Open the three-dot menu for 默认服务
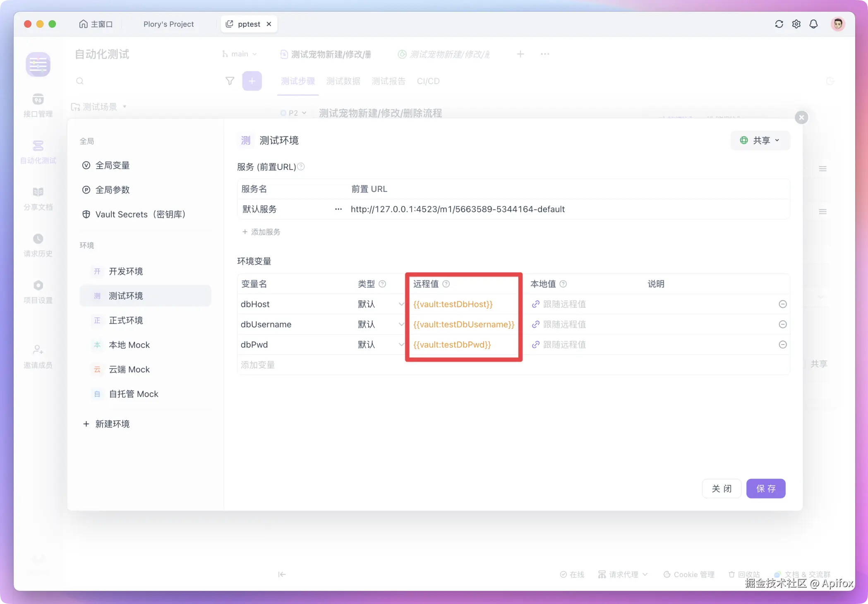The height and width of the screenshot is (604, 868). click(338, 209)
